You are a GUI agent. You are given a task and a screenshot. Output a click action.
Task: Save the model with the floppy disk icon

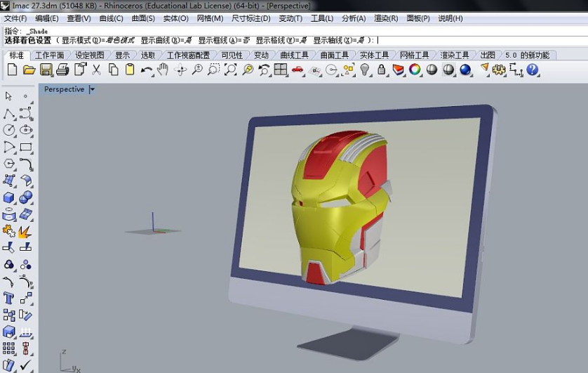pos(46,70)
